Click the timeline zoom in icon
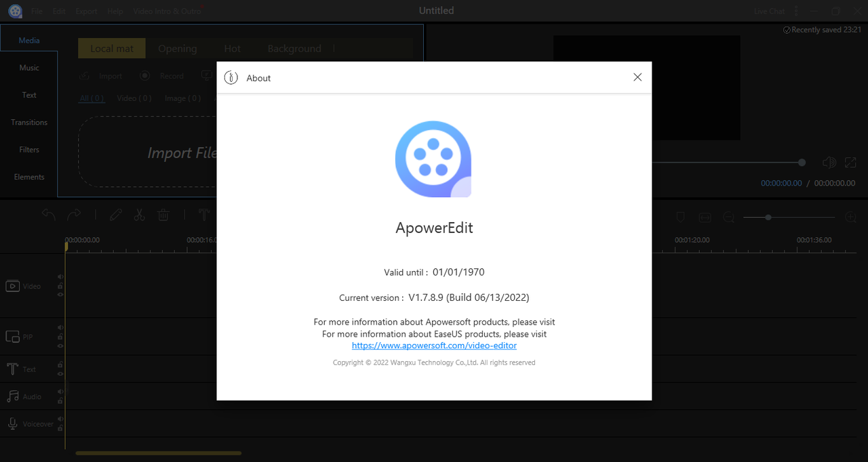The height and width of the screenshot is (462, 868). coord(852,217)
